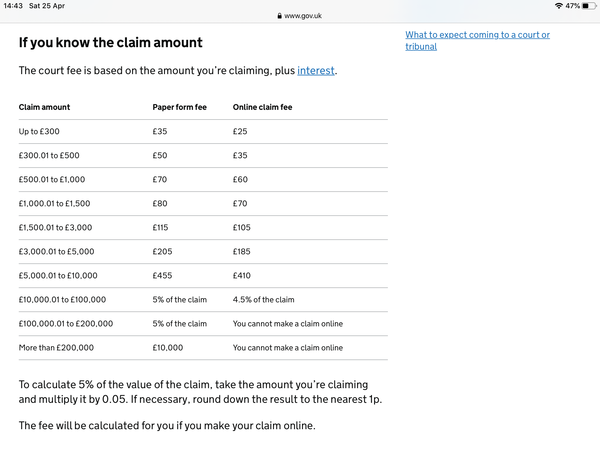Open the 'interest' link
Image resolution: width=600 pixels, height=450 pixels.
coord(316,70)
